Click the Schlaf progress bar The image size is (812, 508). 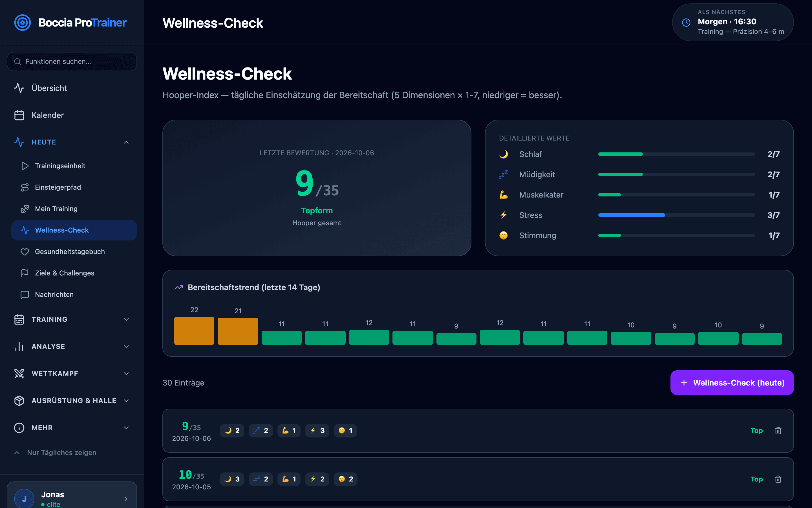pyautogui.click(x=676, y=154)
